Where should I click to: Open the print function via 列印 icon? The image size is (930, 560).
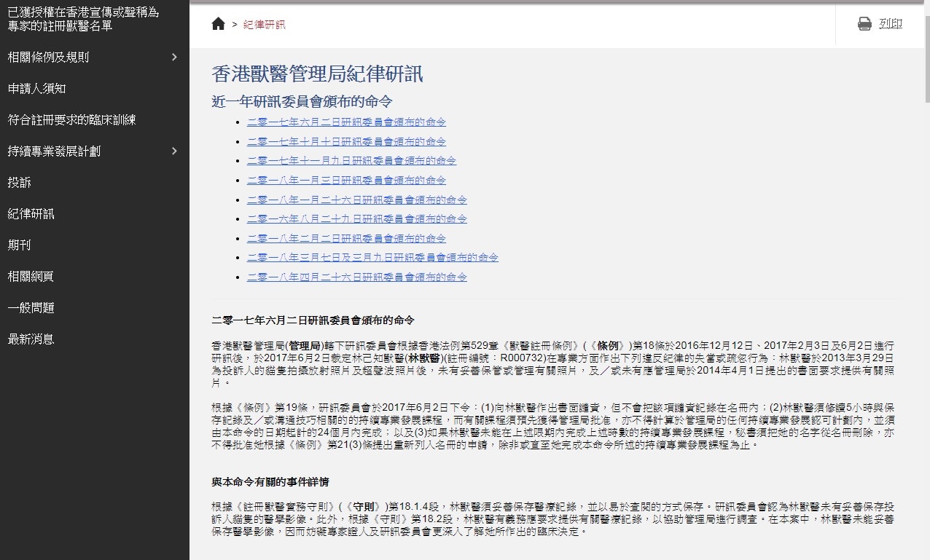tap(881, 23)
